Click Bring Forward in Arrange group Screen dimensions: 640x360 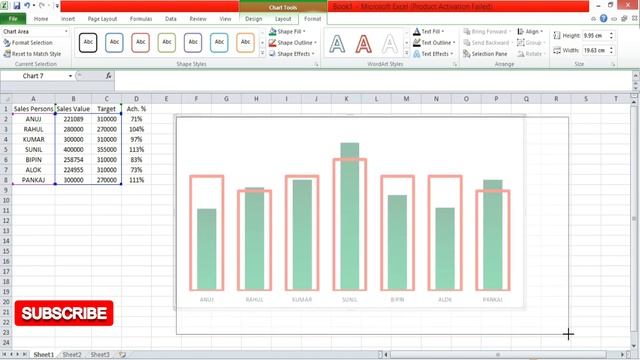click(x=487, y=31)
